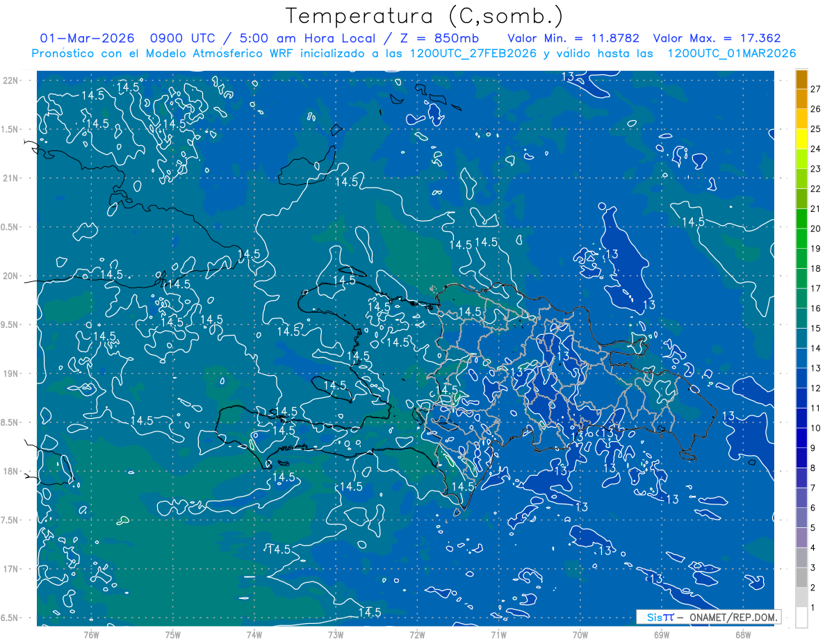Click the "15" label on the color scale
Viewport: 834px width, 644px height.
point(815,329)
